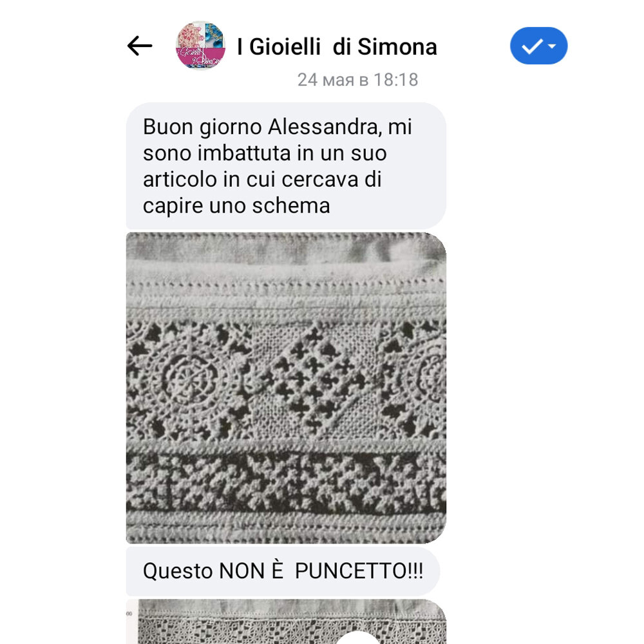Open I Gioielli di Simona profile picture
This screenshot has height=644, width=644.
click(200, 45)
